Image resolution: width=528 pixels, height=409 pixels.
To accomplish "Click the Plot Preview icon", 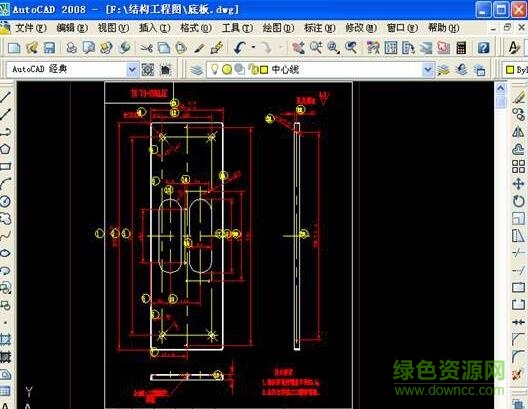I will [x=89, y=48].
